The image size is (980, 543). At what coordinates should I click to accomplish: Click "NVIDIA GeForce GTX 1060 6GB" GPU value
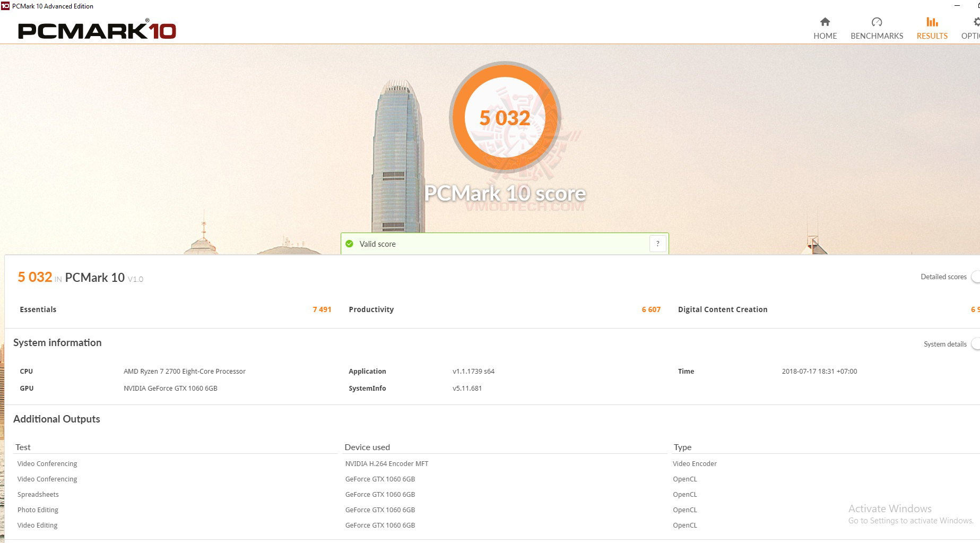(170, 389)
